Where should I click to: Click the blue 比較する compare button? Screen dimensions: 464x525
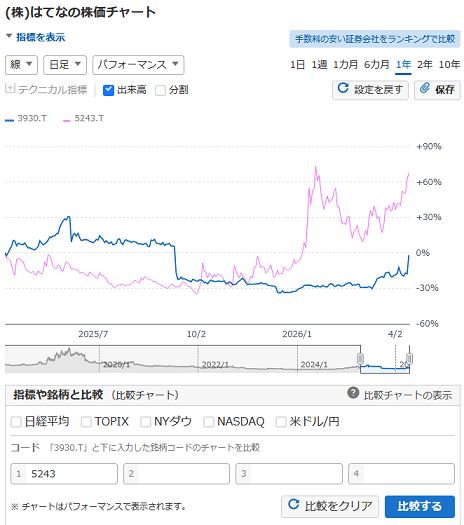coord(420,506)
